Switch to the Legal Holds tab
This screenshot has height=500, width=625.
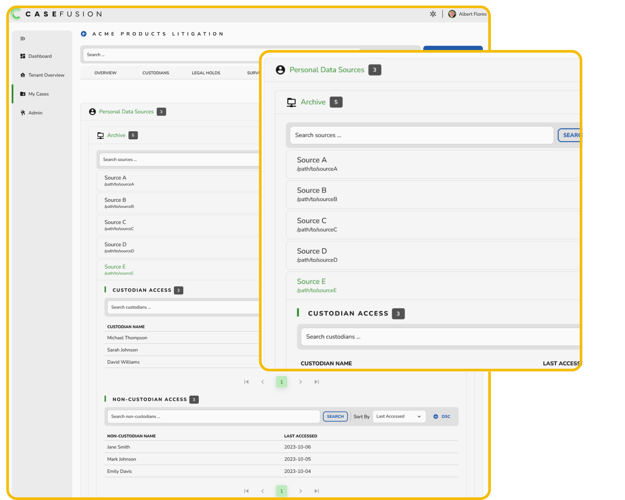click(206, 73)
